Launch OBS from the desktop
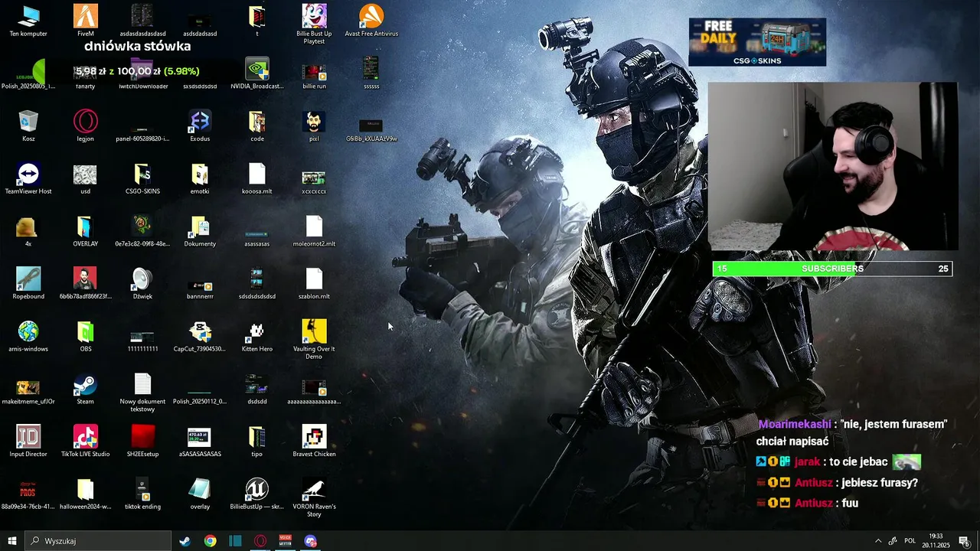This screenshot has height=551, width=980. [86, 336]
